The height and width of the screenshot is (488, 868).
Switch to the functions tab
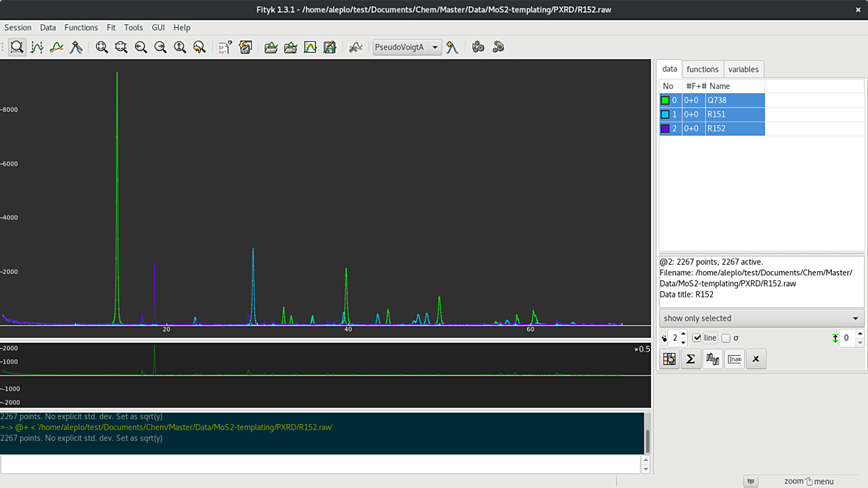tap(702, 70)
